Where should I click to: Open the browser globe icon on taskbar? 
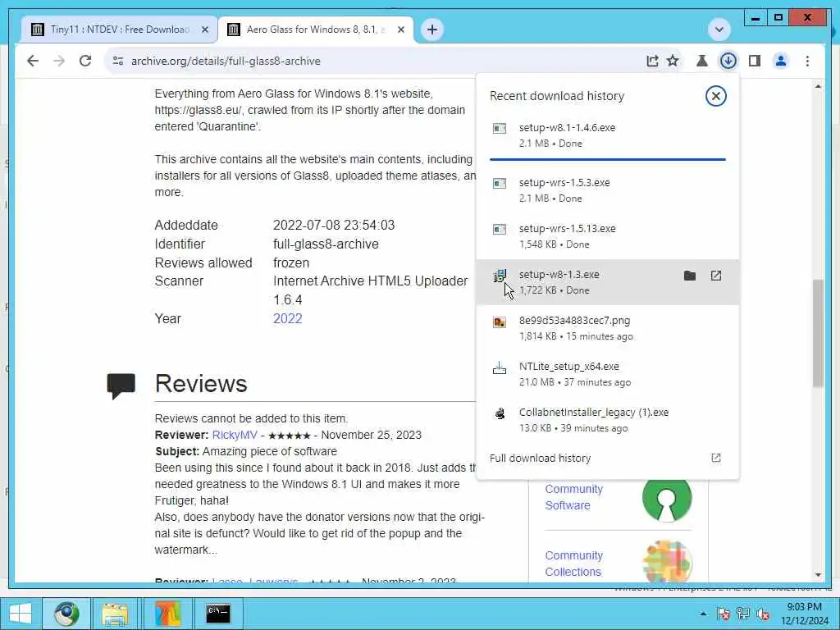66,614
